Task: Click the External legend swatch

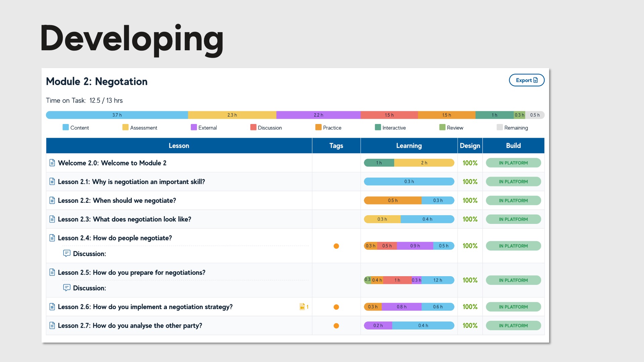Action: [194, 127]
